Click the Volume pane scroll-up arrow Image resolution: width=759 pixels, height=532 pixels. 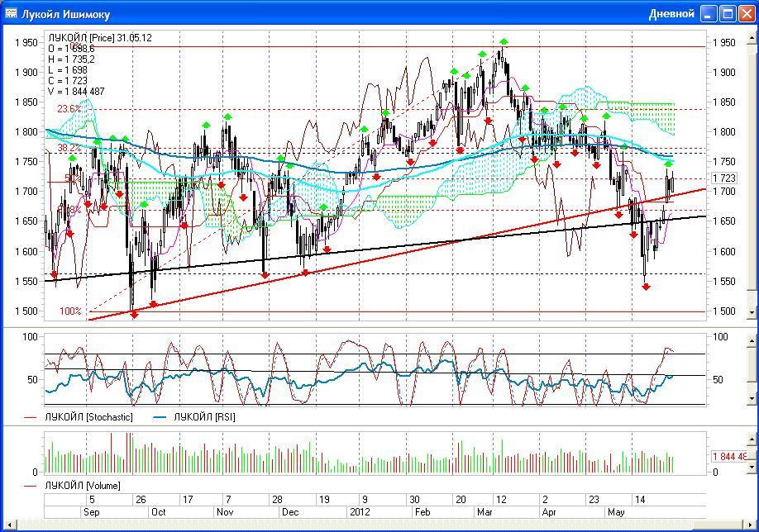pyautogui.click(x=752, y=439)
